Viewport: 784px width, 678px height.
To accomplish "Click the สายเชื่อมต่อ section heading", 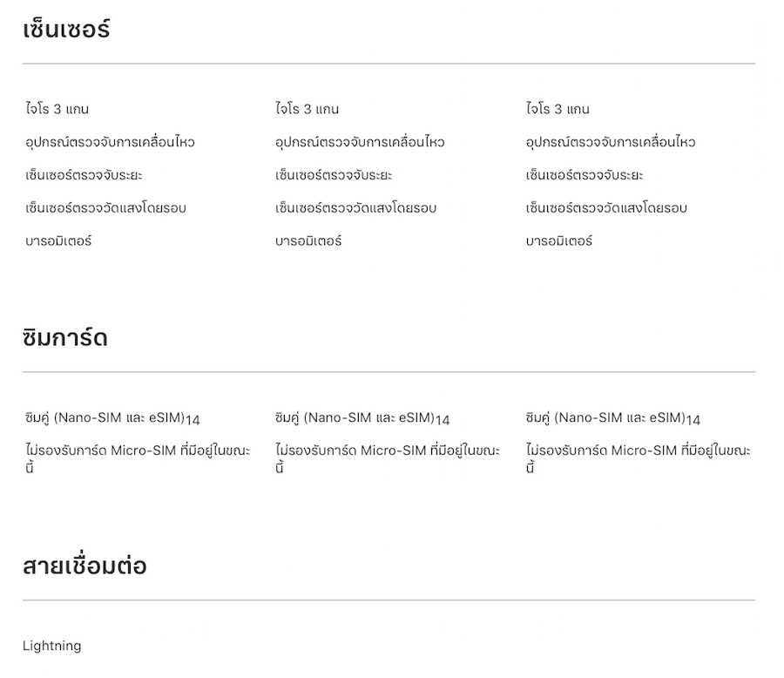I will click(84, 566).
